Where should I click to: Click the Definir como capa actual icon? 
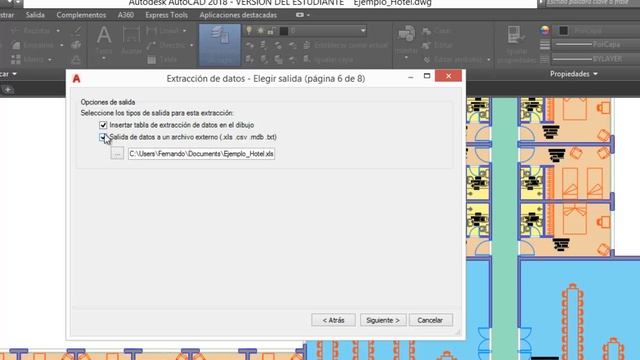pos(307,45)
